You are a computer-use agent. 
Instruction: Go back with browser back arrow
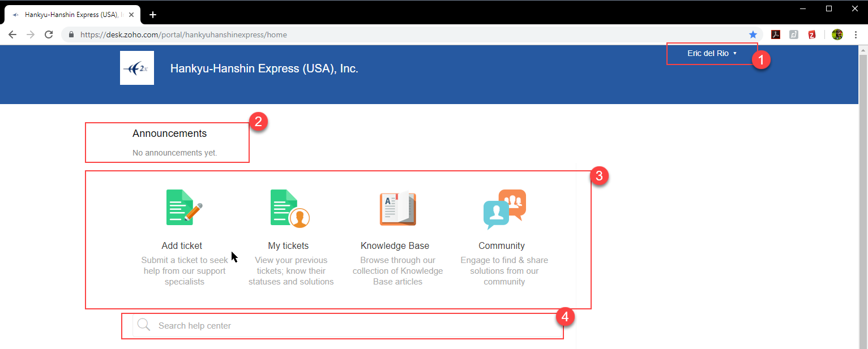pos(12,35)
